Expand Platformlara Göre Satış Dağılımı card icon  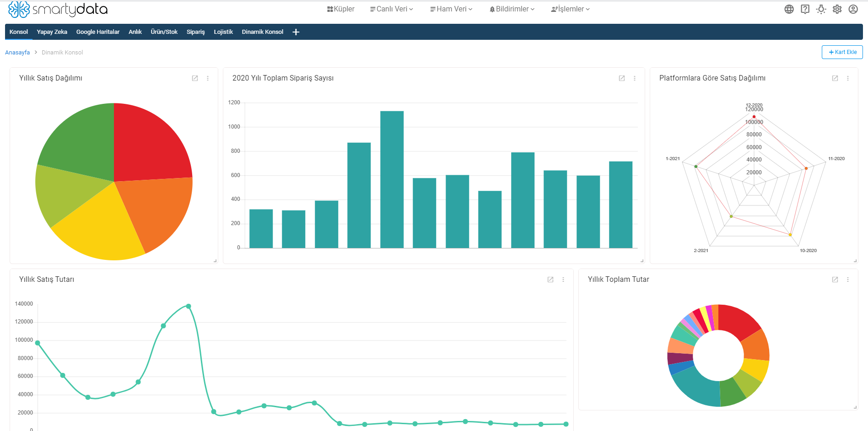[835, 78]
